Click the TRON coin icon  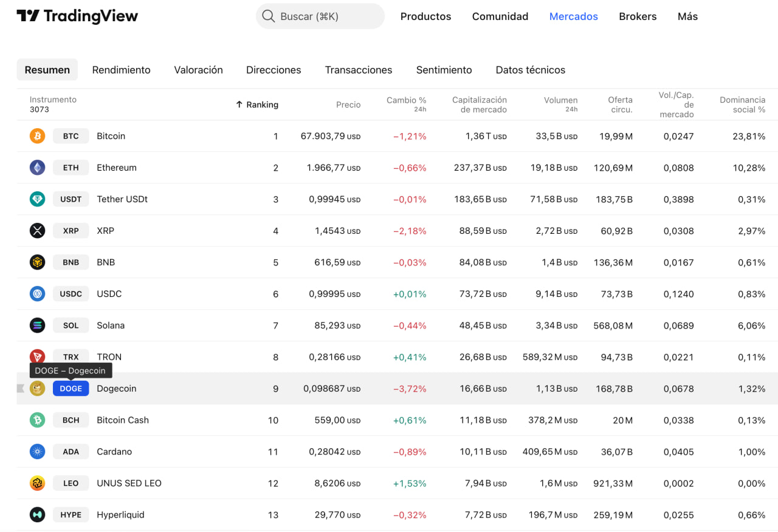(37, 356)
